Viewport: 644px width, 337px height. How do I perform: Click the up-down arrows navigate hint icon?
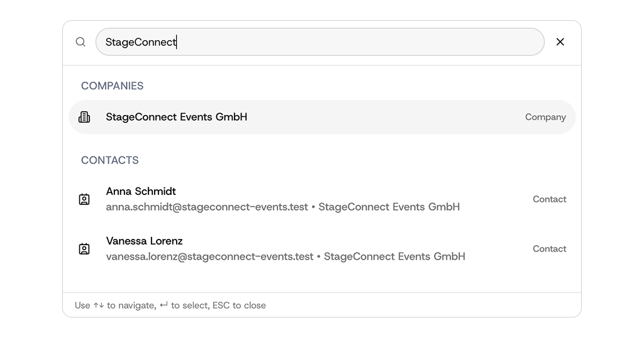pos(99,306)
